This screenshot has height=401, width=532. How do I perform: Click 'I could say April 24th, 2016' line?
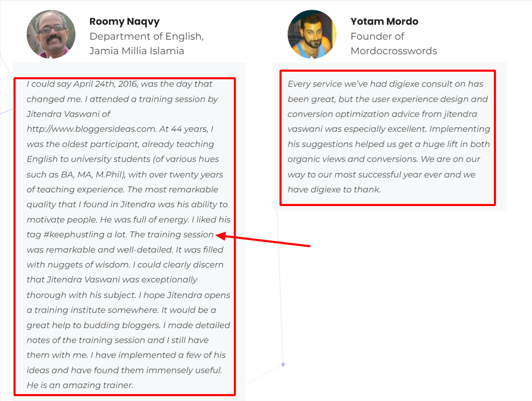point(119,84)
